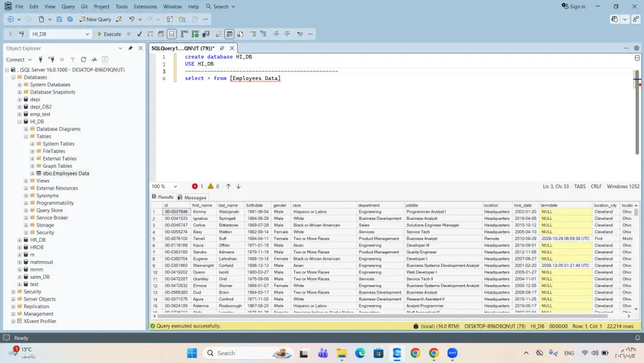Click Activity Monitor icon in Object Explorer
The image size is (644, 363).
point(94,59)
